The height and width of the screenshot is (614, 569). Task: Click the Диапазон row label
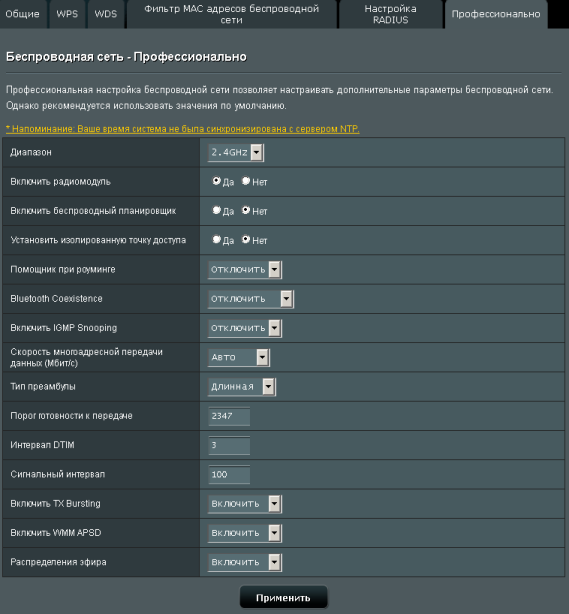tap(31, 152)
